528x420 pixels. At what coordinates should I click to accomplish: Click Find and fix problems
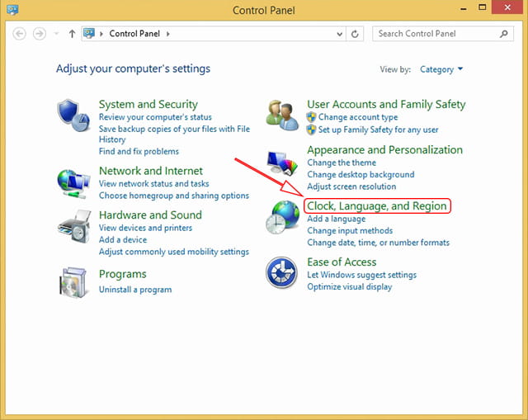tap(139, 152)
